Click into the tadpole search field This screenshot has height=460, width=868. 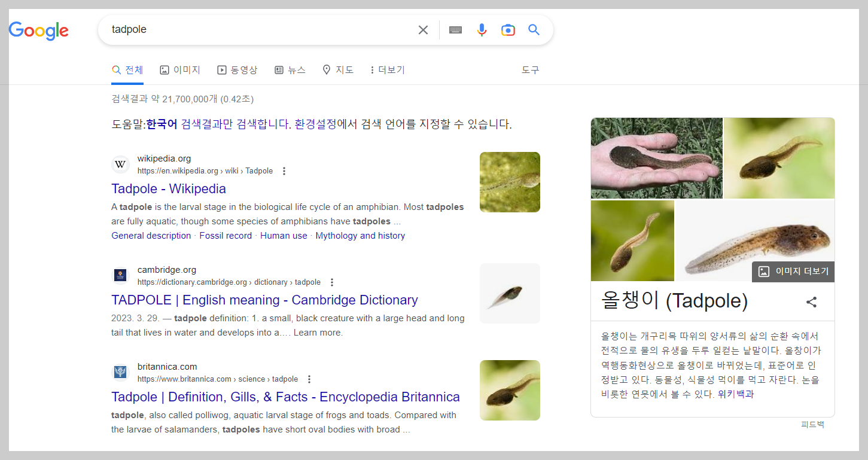point(260,30)
